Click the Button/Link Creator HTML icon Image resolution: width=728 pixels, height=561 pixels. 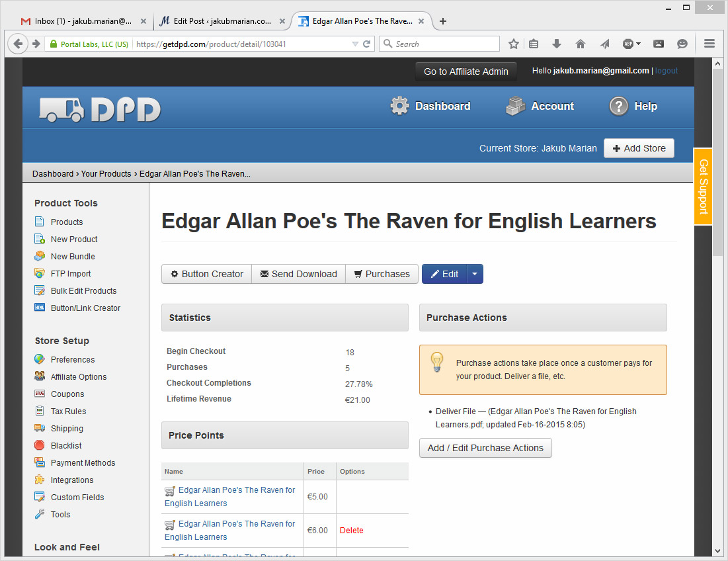coord(40,308)
